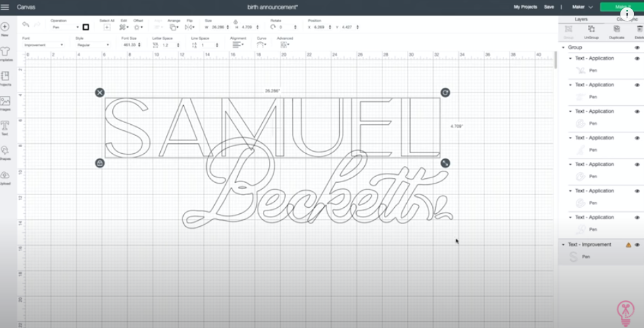644x328 pixels.
Task: Click the Position X field
Action: [x=322, y=27]
